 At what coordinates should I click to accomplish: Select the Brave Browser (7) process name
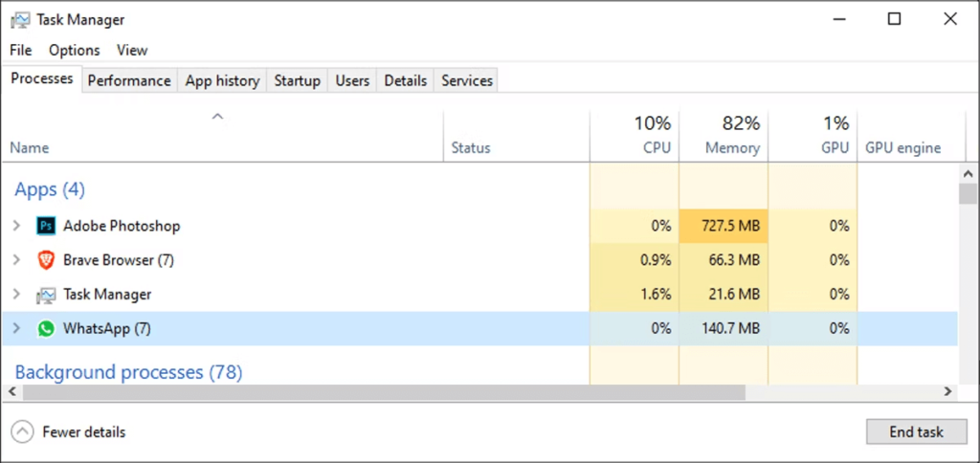118,260
